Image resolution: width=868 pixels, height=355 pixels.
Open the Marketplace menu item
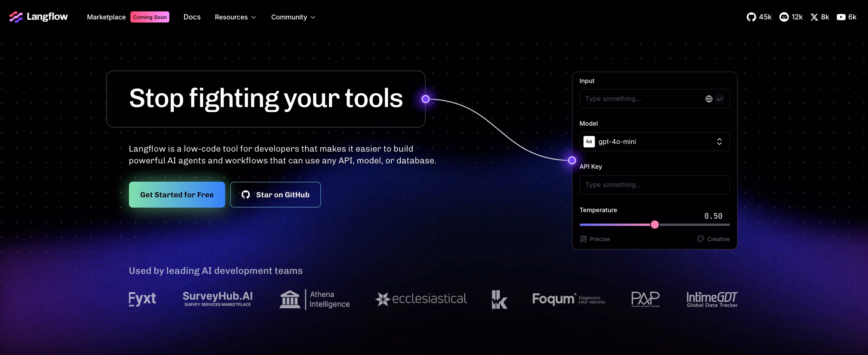click(106, 17)
